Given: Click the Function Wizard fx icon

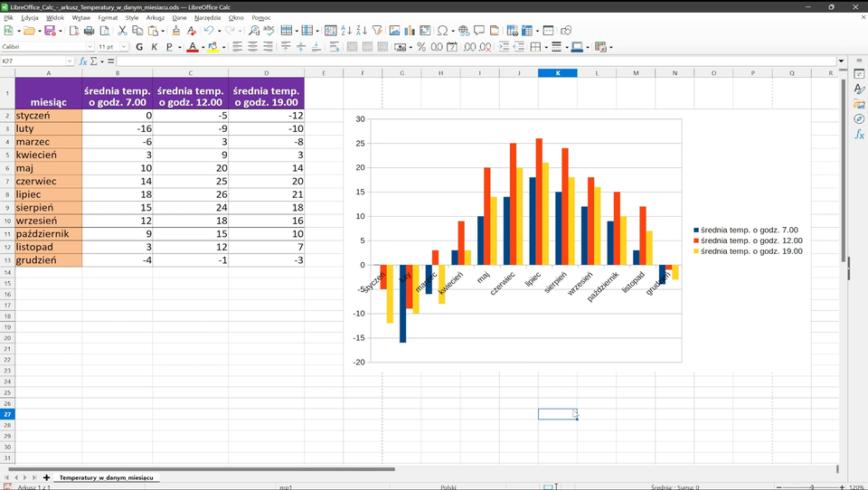Looking at the screenshot, I should pyautogui.click(x=83, y=61).
